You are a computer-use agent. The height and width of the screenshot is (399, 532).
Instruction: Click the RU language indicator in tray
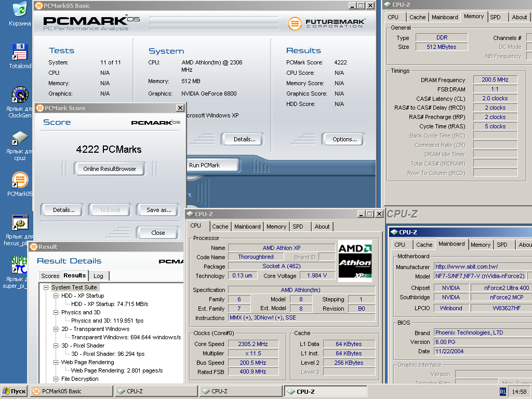(503, 392)
